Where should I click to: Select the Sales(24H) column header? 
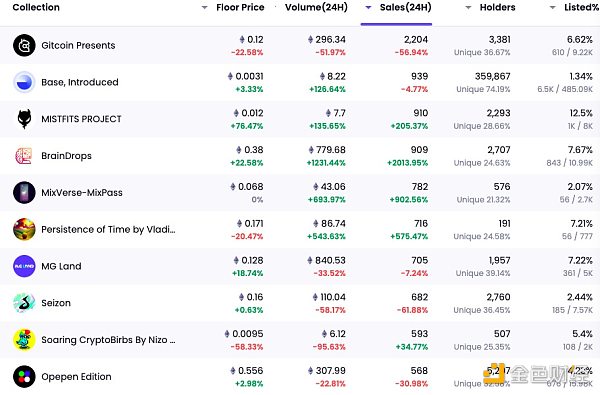[x=405, y=7]
